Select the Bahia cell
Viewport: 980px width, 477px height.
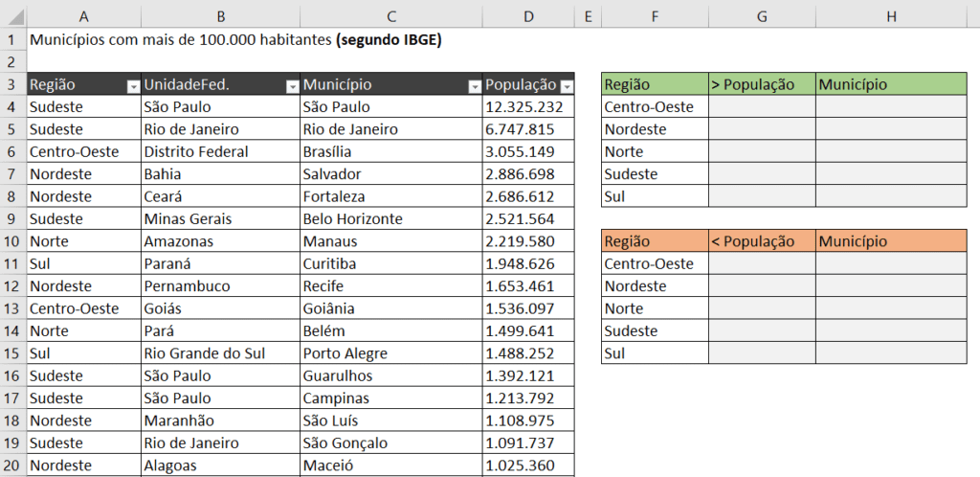tap(220, 173)
